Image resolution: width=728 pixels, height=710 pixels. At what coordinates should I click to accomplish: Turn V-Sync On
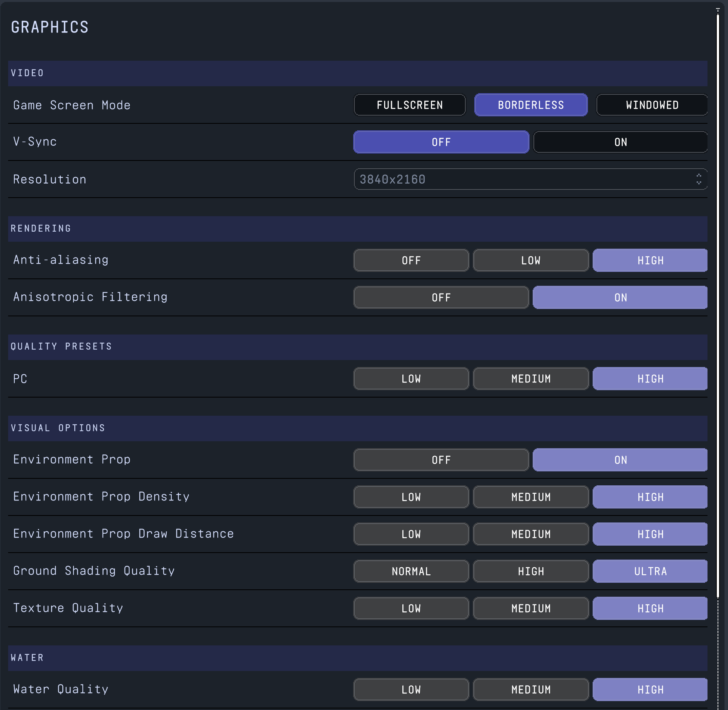click(620, 142)
